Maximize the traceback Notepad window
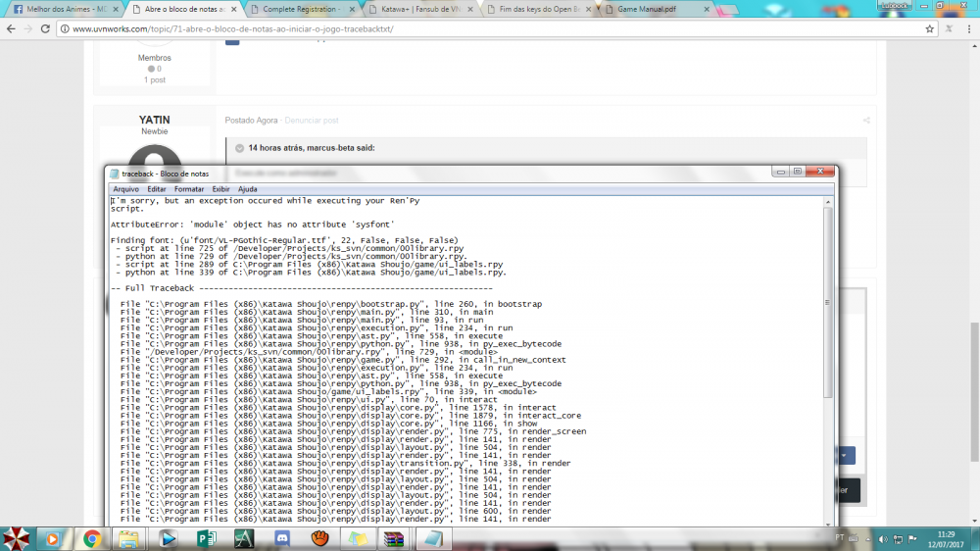The image size is (980, 551). [798, 172]
